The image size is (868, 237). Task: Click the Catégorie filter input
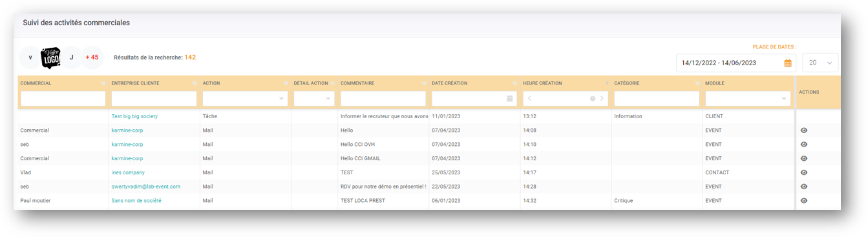(657, 99)
